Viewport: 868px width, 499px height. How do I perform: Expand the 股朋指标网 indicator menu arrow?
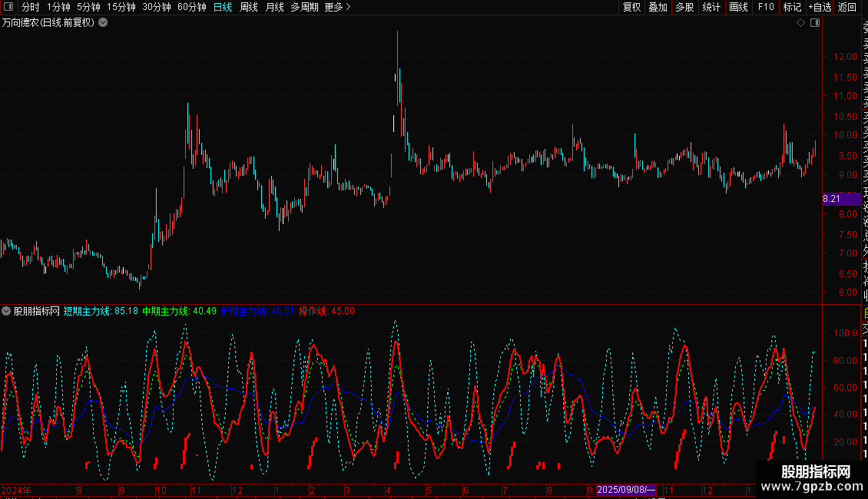click(6, 311)
